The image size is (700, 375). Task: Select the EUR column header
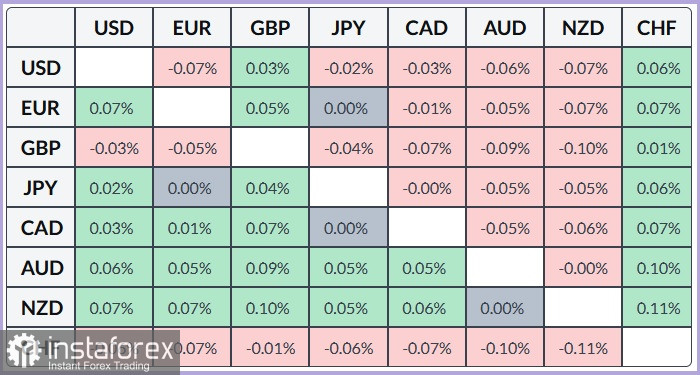[192, 28]
